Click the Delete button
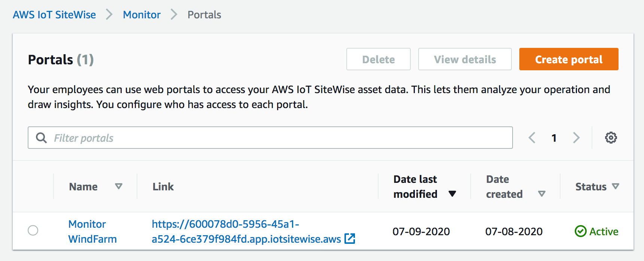 378,59
